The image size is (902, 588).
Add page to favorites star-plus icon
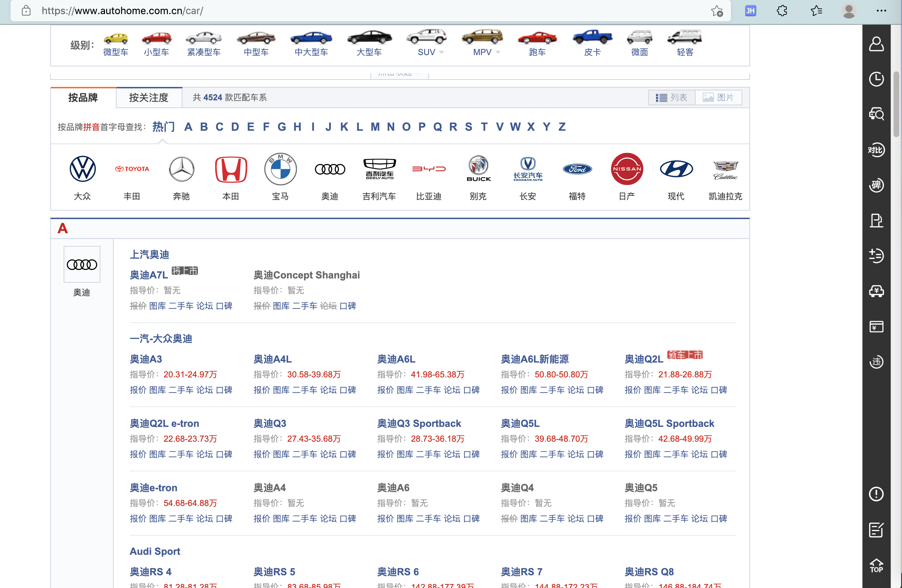tap(717, 11)
